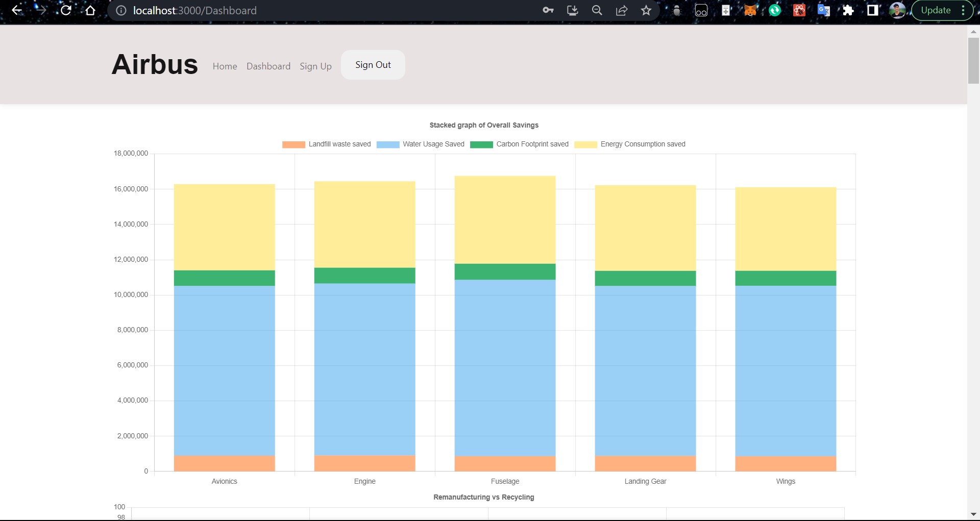The width and height of the screenshot is (980, 521).
Task: Click the Landing Gear landfill orange bar
Action: pyautogui.click(x=646, y=463)
